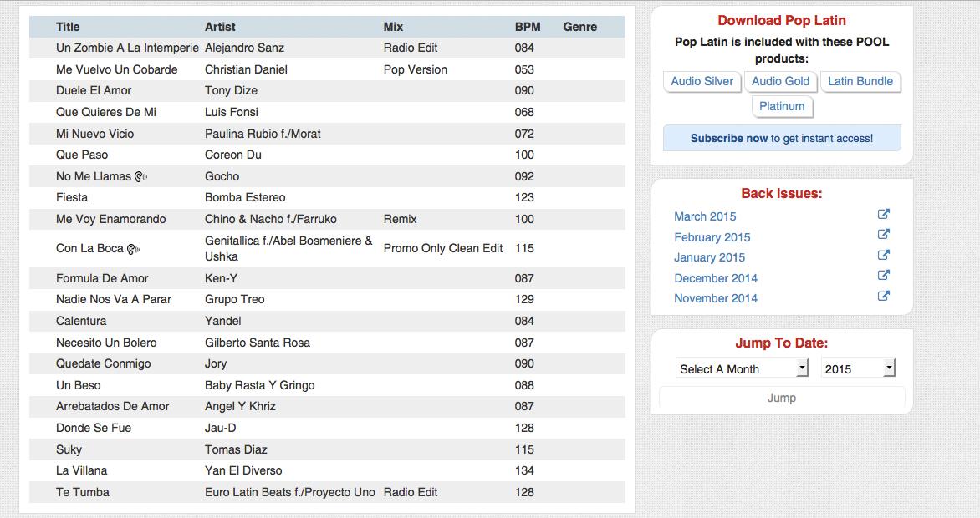
Task: Open January 2015 external link icon
Action: pos(883,255)
